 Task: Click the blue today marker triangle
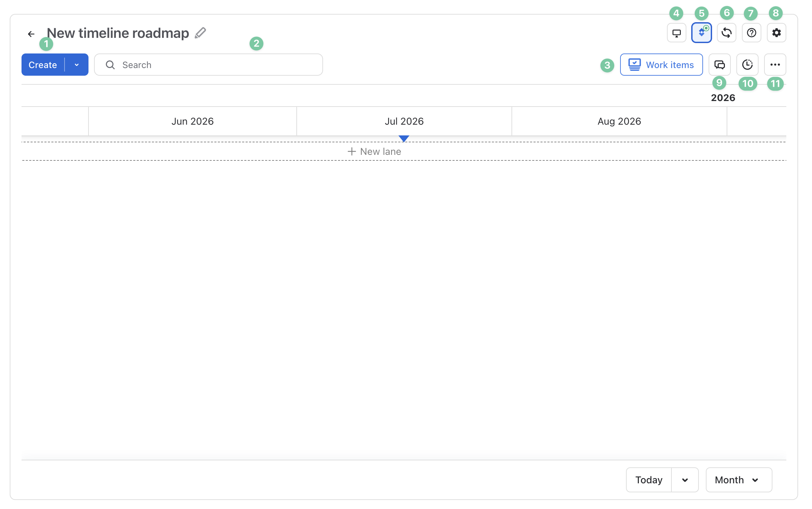[404, 139]
